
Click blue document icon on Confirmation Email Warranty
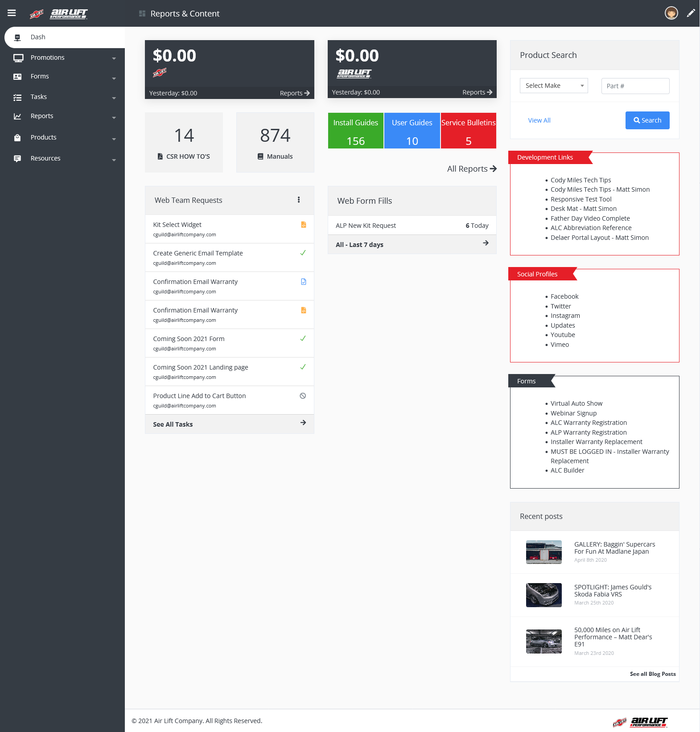coord(304,282)
